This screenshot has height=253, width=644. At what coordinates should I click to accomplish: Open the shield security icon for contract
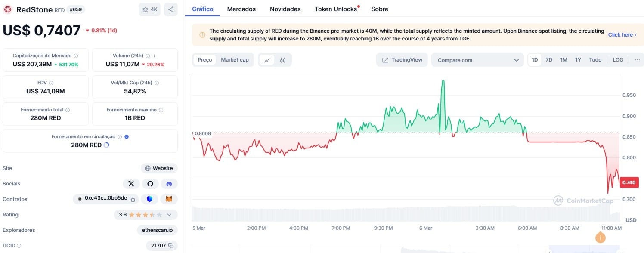(150, 199)
